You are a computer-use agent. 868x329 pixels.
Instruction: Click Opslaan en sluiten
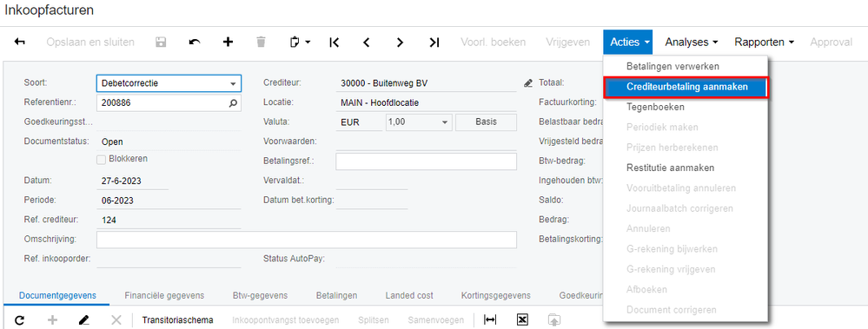pos(90,42)
